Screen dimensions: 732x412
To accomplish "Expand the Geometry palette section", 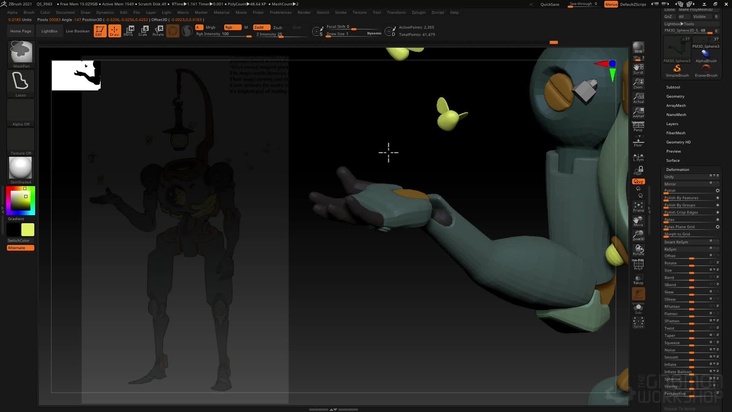I will (675, 96).
